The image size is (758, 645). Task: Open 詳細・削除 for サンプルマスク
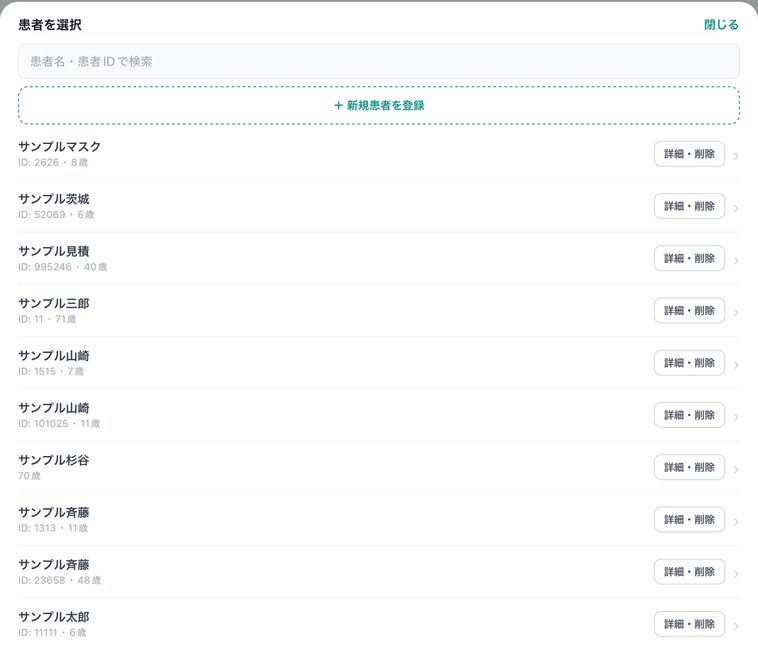point(689,154)
